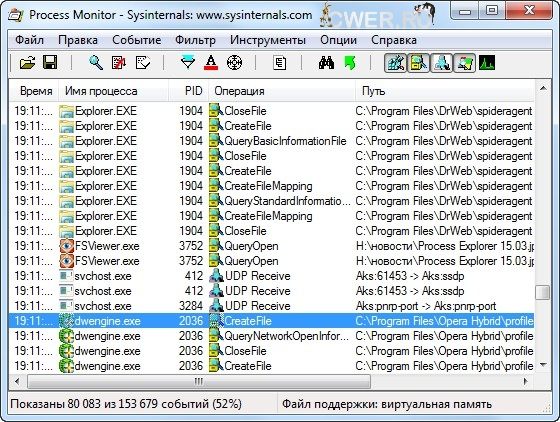Viewport: 560px width, 422px height.
Task: Click the first FSViewer.exe eye icon
Action: pos(66,246)
